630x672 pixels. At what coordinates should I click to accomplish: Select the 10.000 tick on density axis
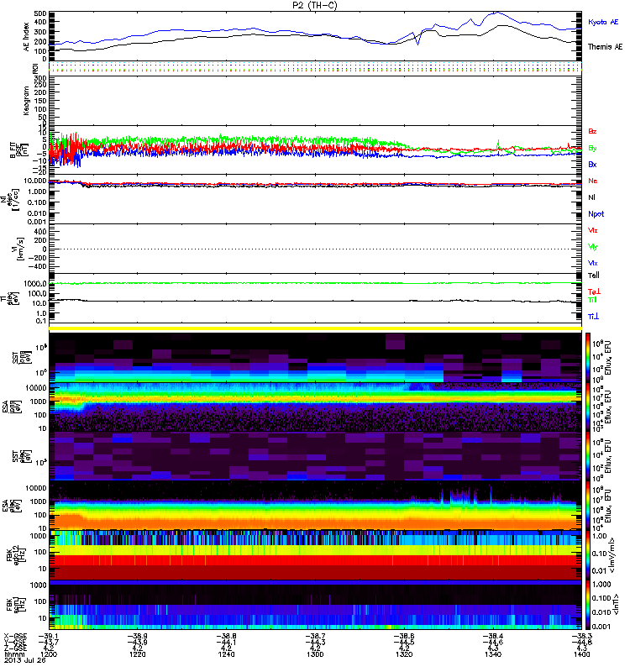(35, 181)
